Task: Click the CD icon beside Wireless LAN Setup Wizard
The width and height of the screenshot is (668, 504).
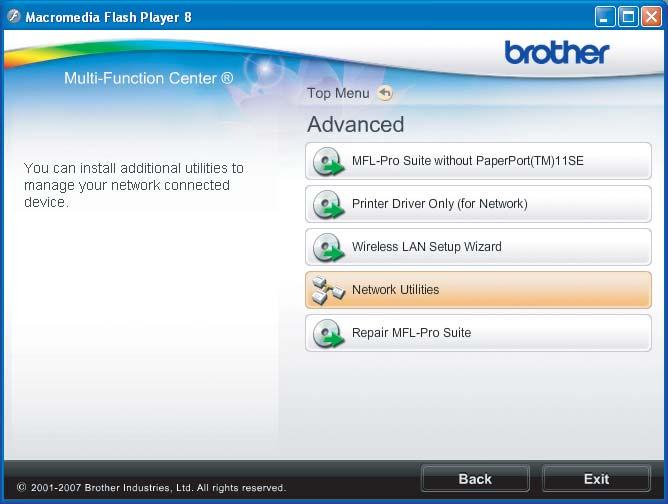Action: click(x=328, y=248)
